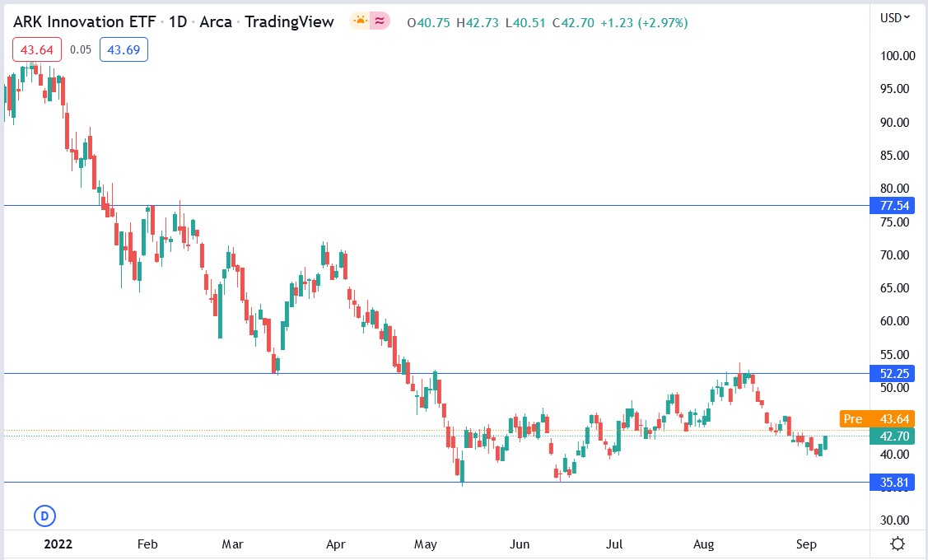Screen dimensions: 928x560
Task: Click the 2022 label on the time axis
Action: coord(57,544)
